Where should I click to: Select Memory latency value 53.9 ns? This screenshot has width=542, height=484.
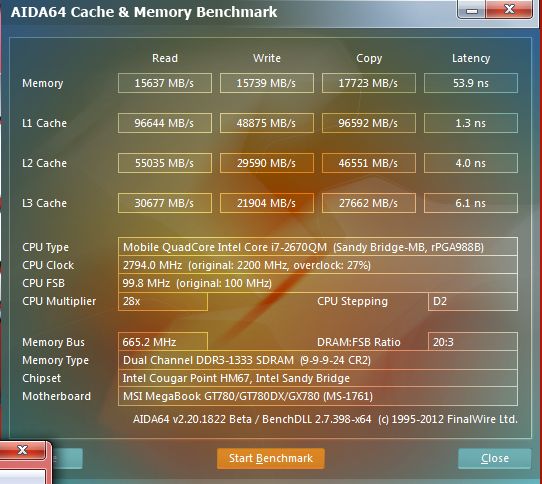click(x=470, y=83)
